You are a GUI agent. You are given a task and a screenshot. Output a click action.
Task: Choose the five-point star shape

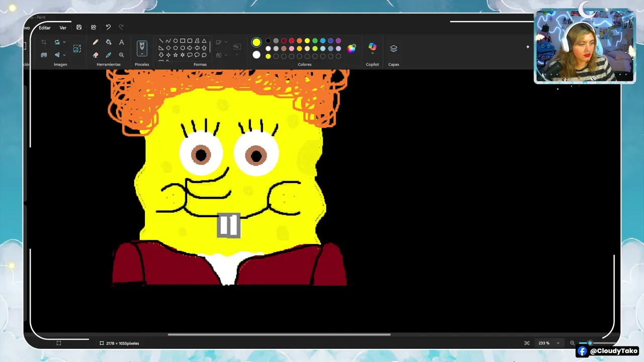pyautogui.click(x=175, y=55)
